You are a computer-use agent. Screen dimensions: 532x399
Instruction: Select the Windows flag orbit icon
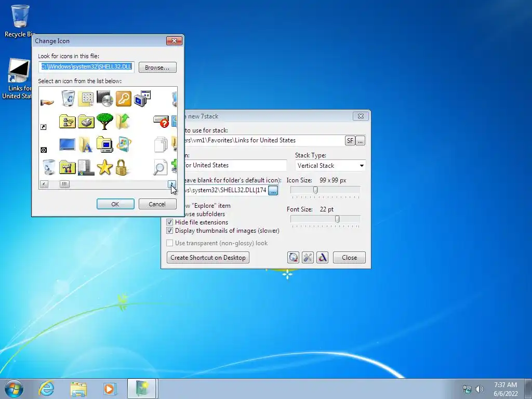point(124,144)
